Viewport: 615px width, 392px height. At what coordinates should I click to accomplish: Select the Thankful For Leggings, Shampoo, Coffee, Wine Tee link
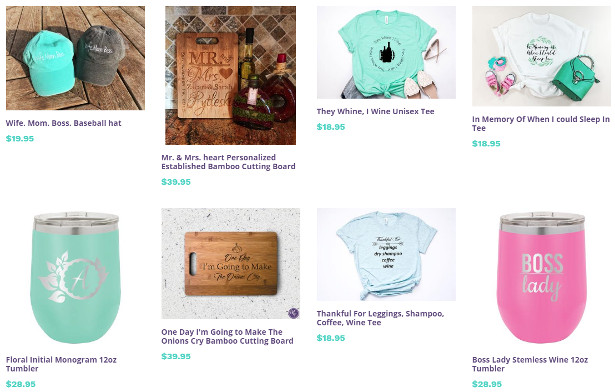(380, 318)
